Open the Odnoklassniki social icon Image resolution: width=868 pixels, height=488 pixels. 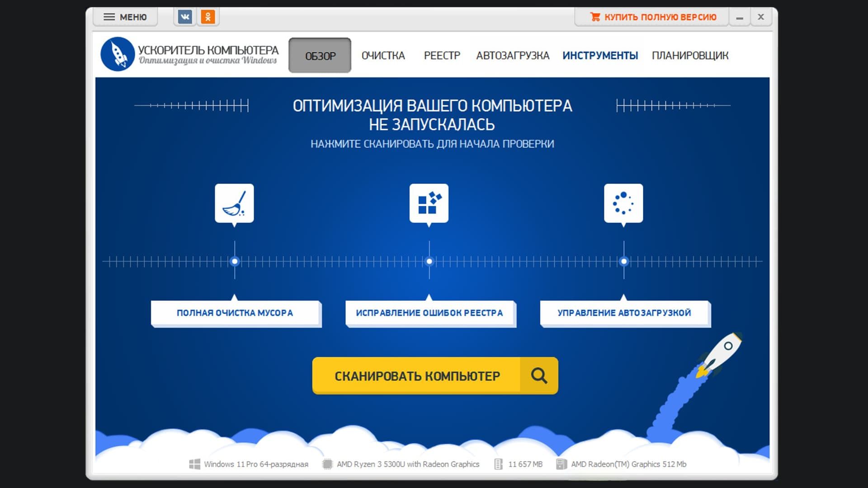tap(208, 17)
